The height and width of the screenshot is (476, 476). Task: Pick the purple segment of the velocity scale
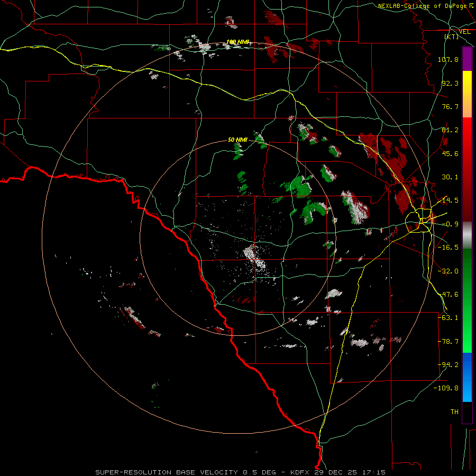[467, 59]
